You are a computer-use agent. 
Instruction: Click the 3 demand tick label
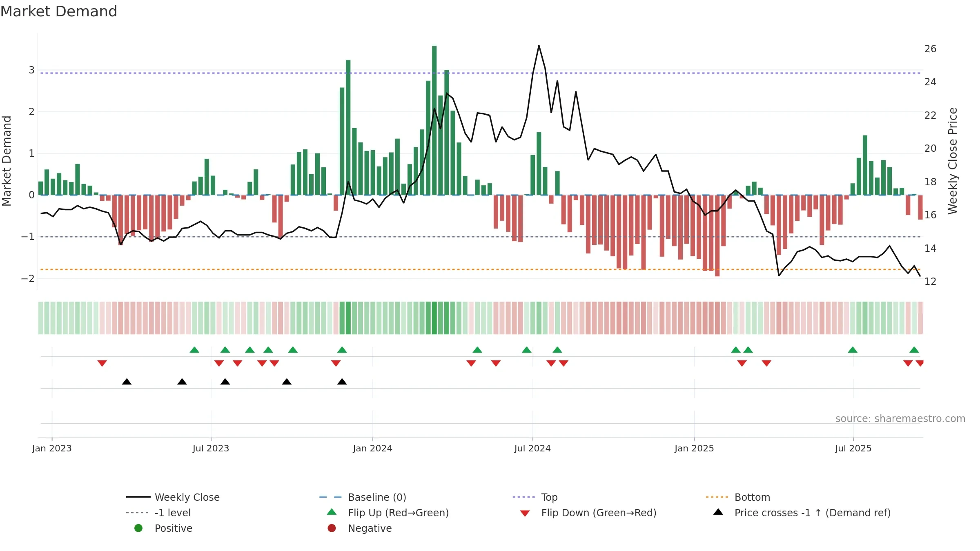coord(31,70)
